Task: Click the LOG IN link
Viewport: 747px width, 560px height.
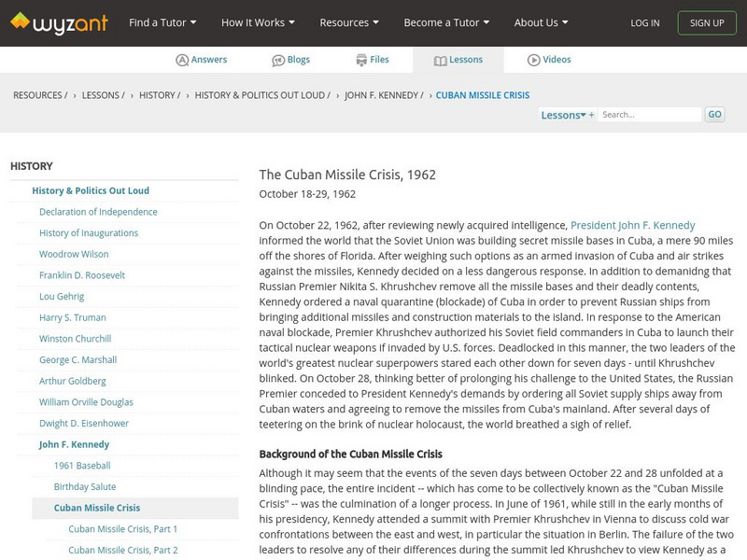Action: click(x=645, y=22)
